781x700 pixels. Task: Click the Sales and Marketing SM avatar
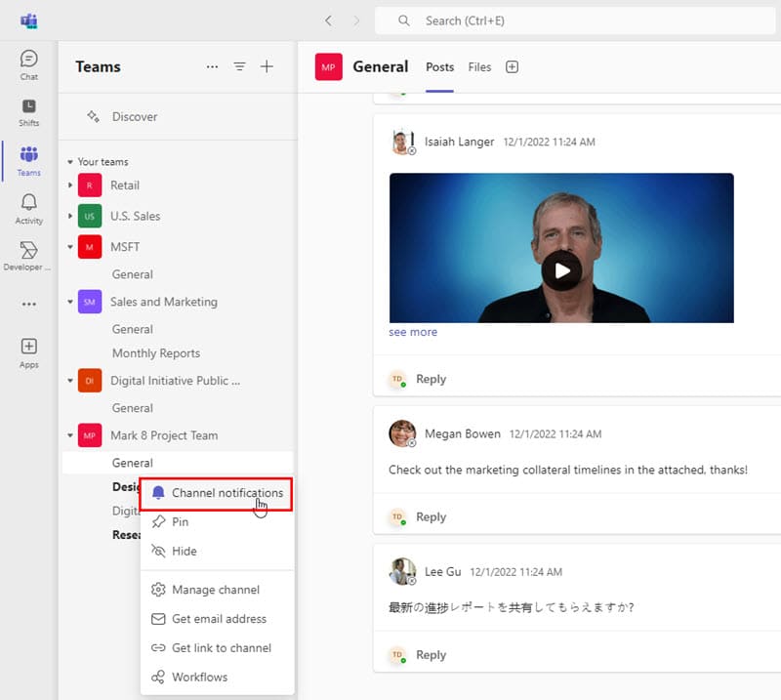click(x=90, y=302)
